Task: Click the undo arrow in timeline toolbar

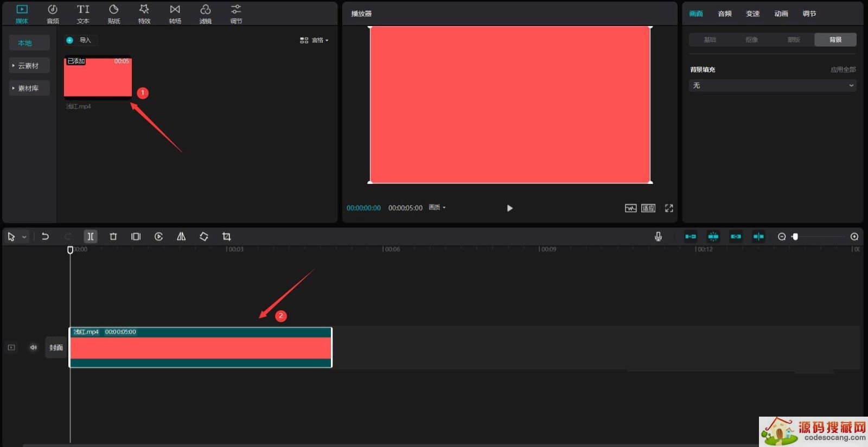Action: tap(45, 237)
